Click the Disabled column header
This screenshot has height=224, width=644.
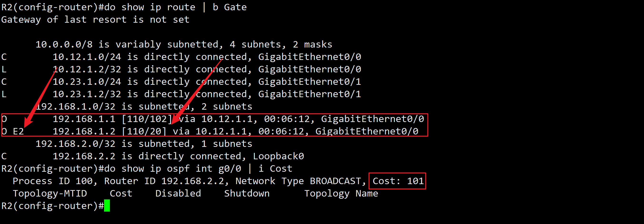pyautogui.click(x=178, y=193)
